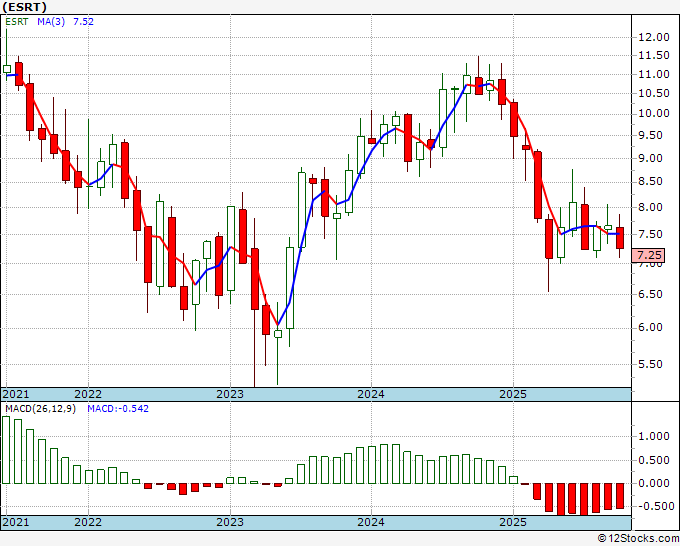This screenshot has width=680, height=546.
Task: Click the 10.50 price axis label
Action: coord(654,94)
